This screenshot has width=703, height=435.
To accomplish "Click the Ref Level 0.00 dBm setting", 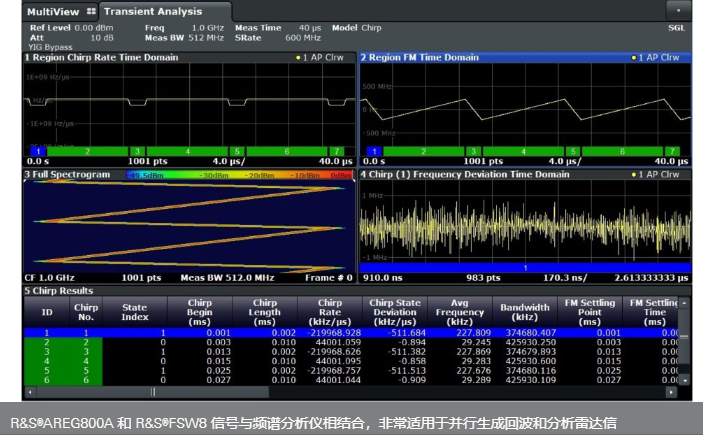I will [x=71, y=28].
